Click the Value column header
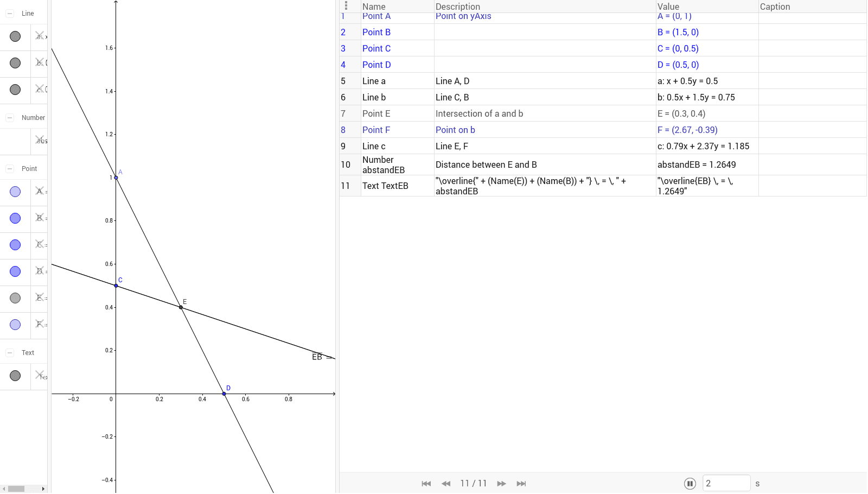The height and width of the screenshot is (494, 868). [x=668, y=7]
